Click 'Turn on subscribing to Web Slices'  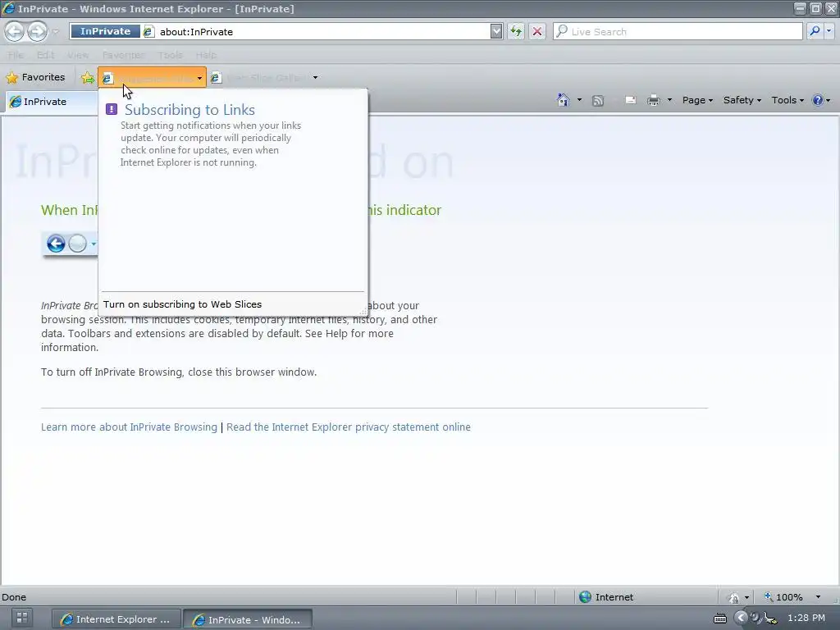click(182, 304)
